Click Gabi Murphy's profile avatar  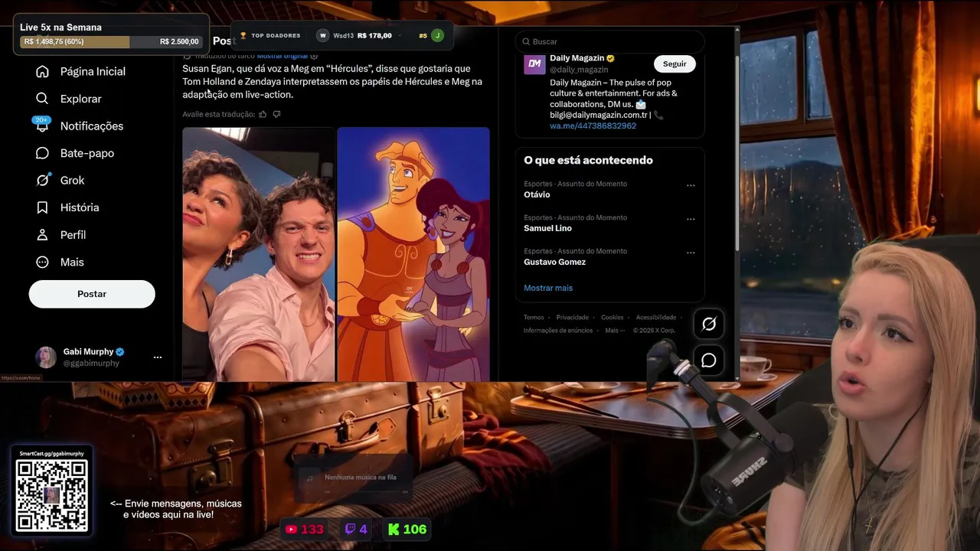46,357
